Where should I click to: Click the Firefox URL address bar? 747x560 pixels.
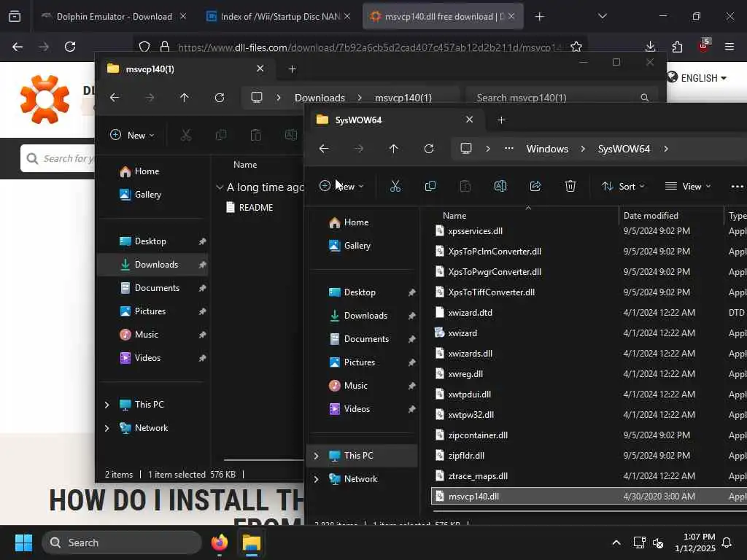click(362, 47)
